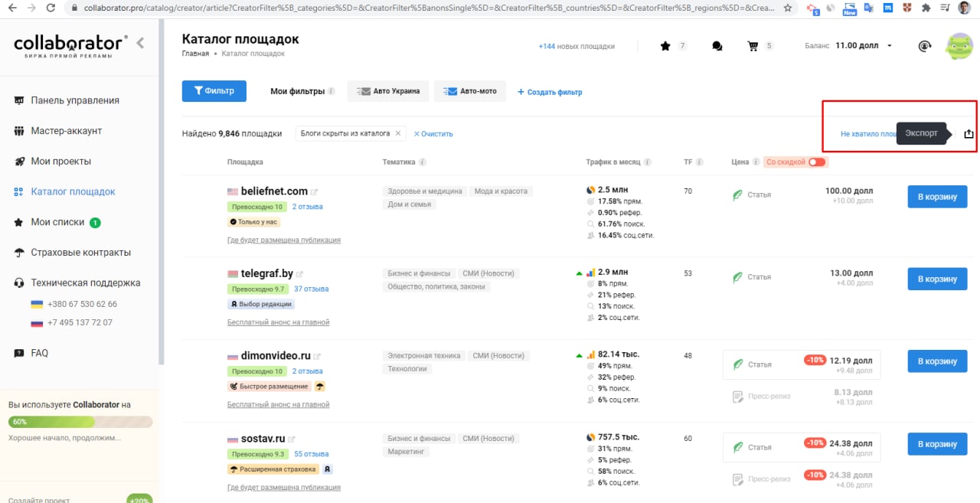Add sostav.ru to cart with В корзину
980x503 pixels.
pos(937,444)
